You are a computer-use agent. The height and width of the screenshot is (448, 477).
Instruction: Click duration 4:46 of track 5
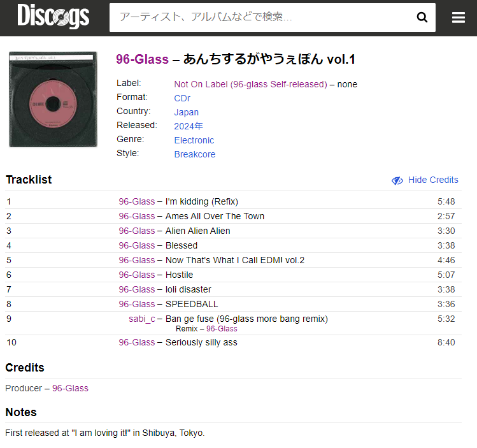point(446,260)
